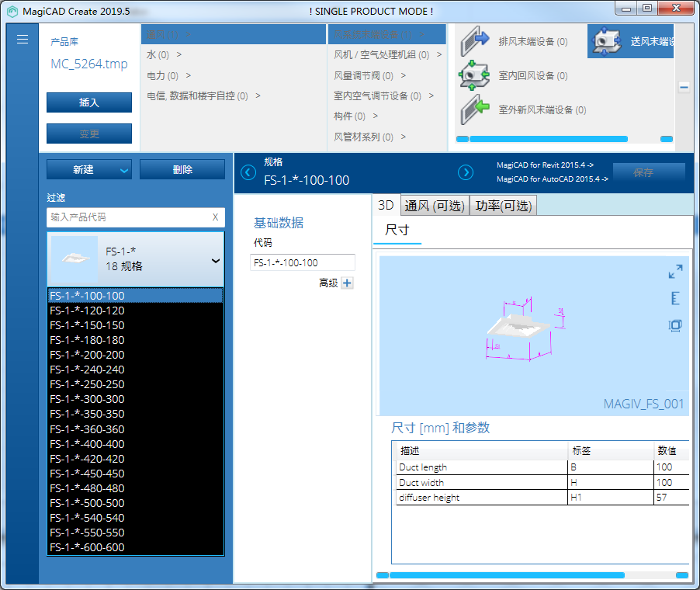Select the outdoor fresh air terminal icon

coord(474,109)
